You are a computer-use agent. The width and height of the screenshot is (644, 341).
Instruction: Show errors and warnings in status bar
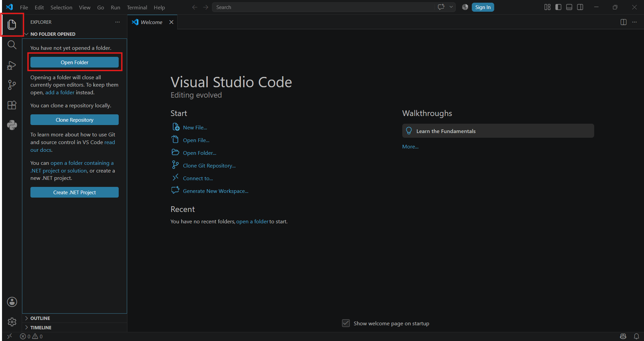coord(31,336)
